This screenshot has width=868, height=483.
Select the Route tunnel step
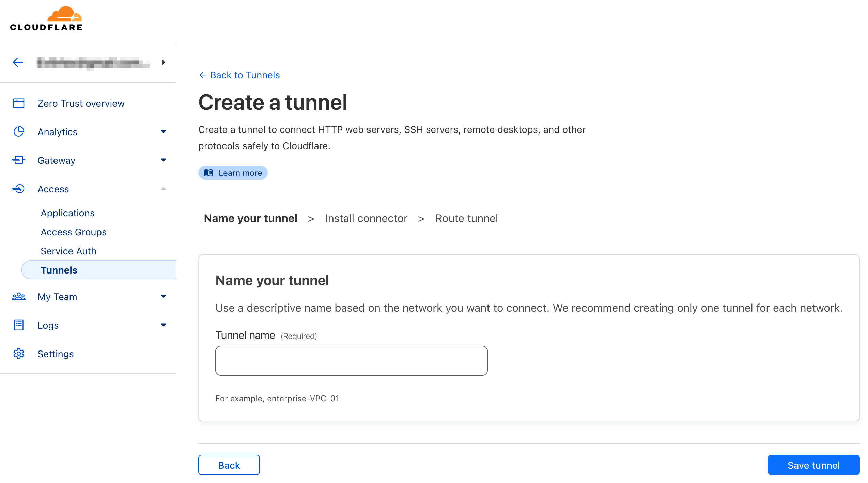click(x=467, y=218)
